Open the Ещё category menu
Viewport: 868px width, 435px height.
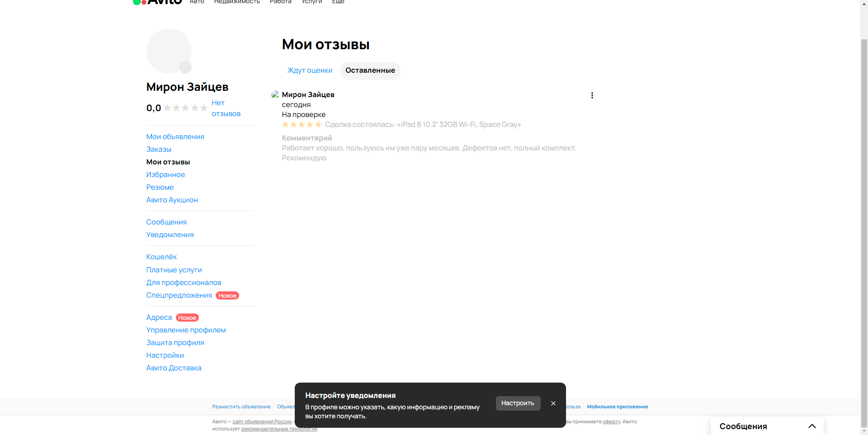pyautogui.click(x=338, y=2)
